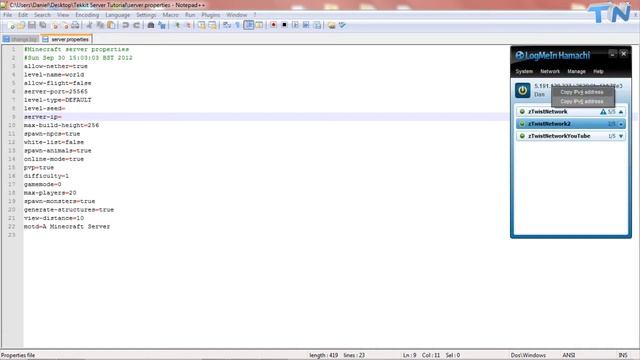Click Dos\Windows in status bar

528,355
